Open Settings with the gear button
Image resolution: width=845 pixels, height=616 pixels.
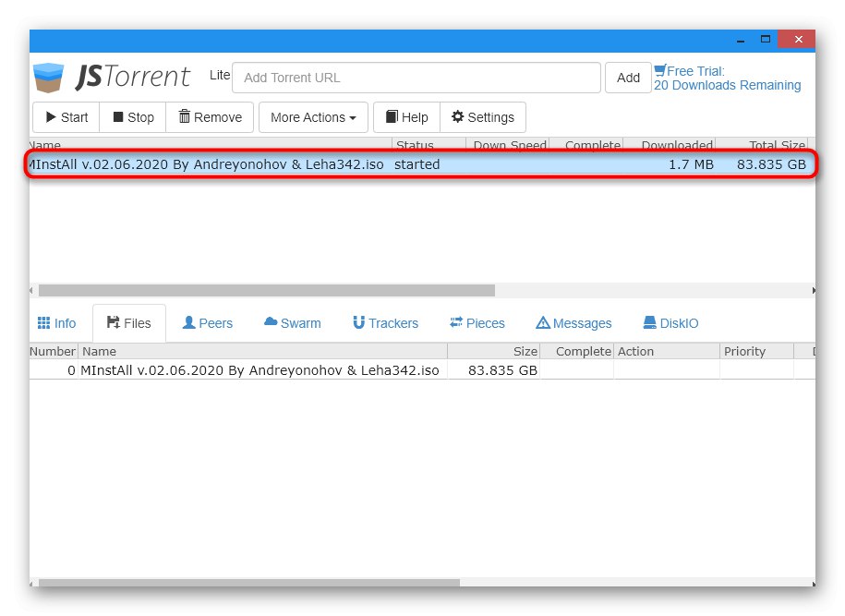click(x=483, y=117)
